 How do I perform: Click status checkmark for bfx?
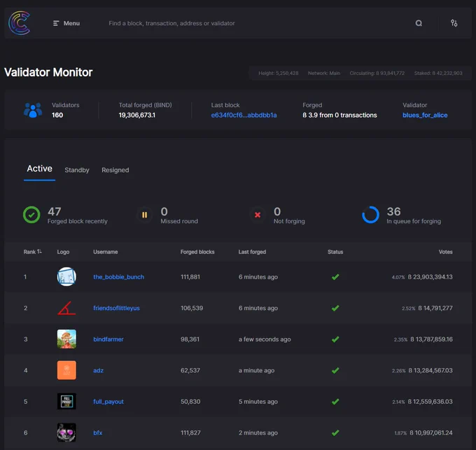tap(335, 433)
